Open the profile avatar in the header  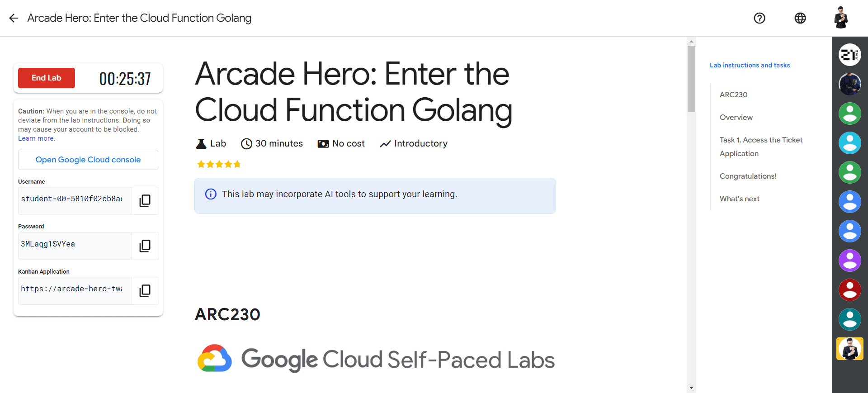(841, 18)
